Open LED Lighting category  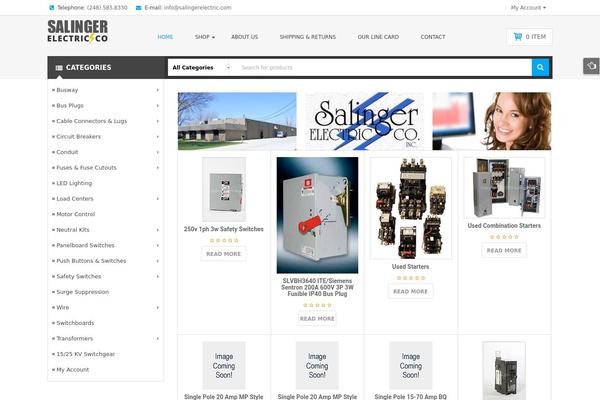[74, 183]
